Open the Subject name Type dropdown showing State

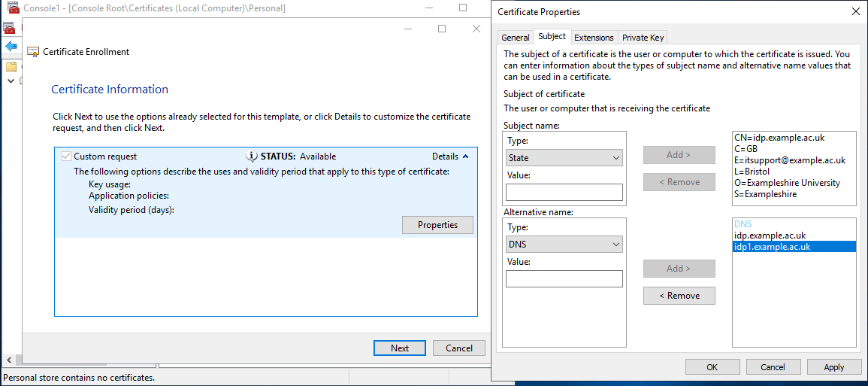[564, 157]
